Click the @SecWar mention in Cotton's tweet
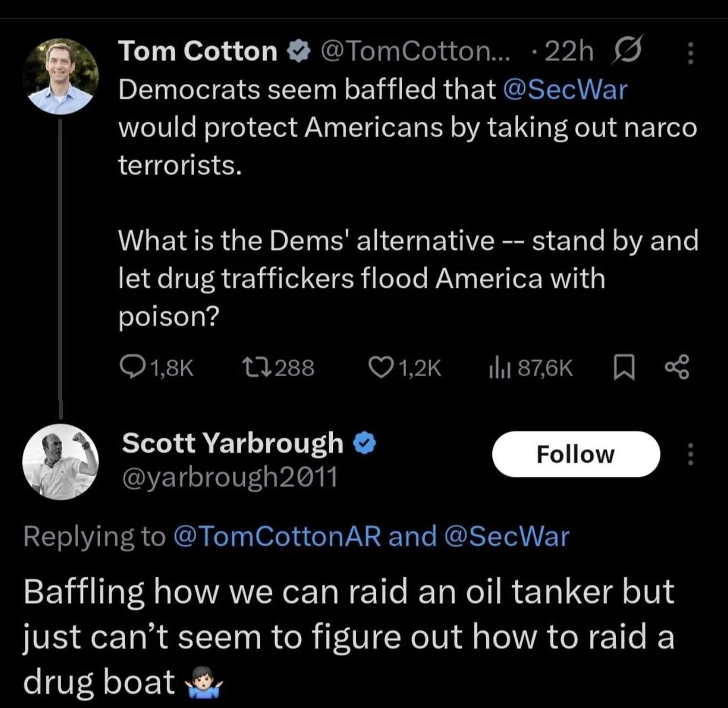This screenshot has width=728, height=708. tap(565, 89)
